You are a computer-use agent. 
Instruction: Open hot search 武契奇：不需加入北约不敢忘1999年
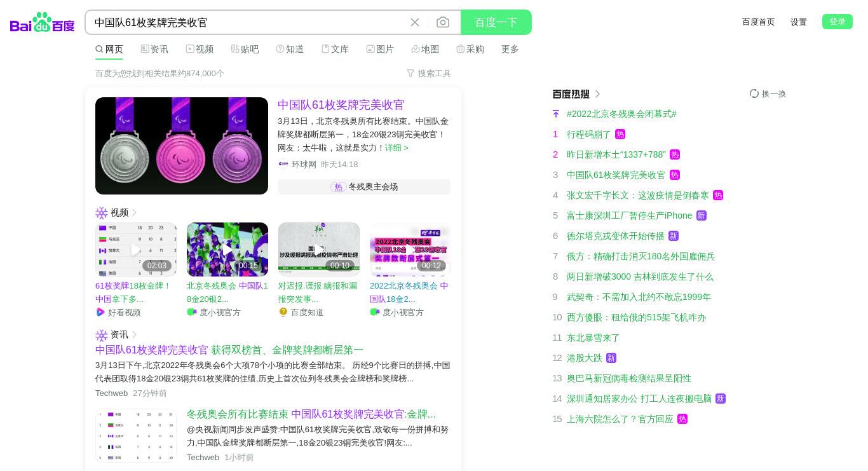tap(639, 297)
